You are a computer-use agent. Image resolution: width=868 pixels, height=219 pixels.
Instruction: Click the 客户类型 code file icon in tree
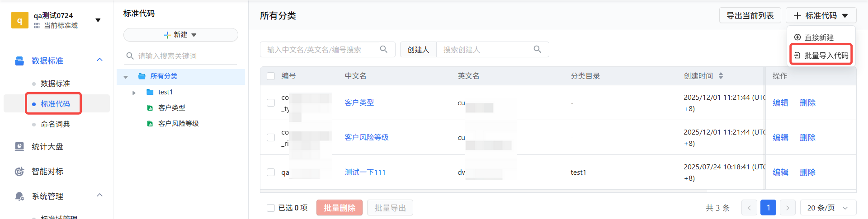pyautogui.click(x=150, y=108)
